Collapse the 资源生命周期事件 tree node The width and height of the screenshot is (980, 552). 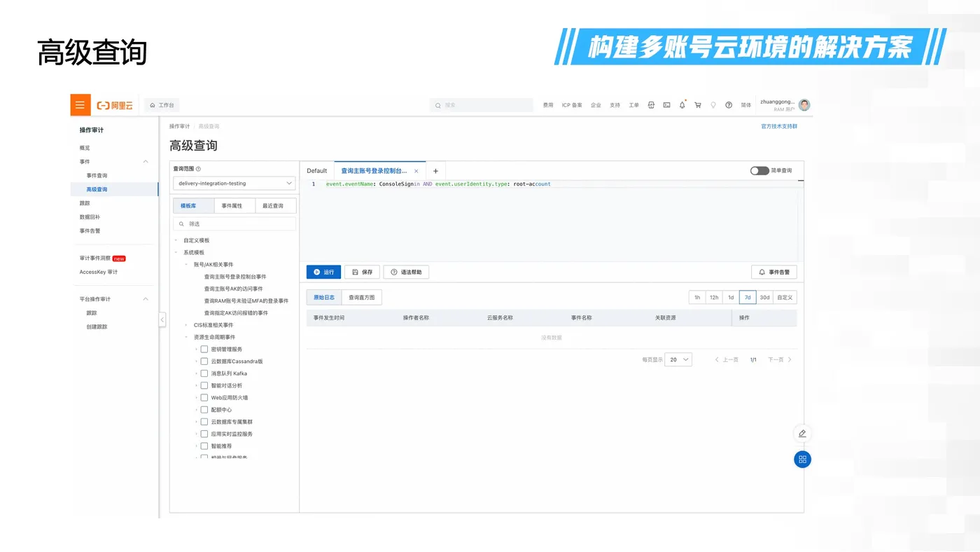(186, 337)
